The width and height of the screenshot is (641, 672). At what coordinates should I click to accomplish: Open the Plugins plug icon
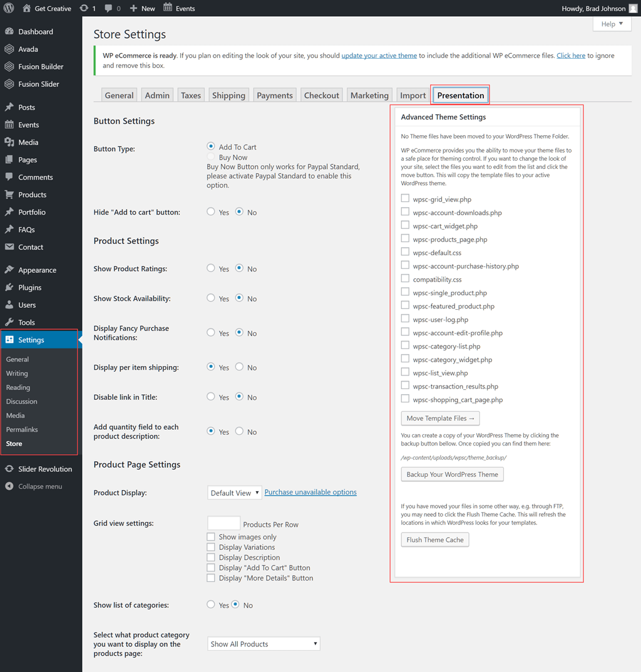point(9,287)
